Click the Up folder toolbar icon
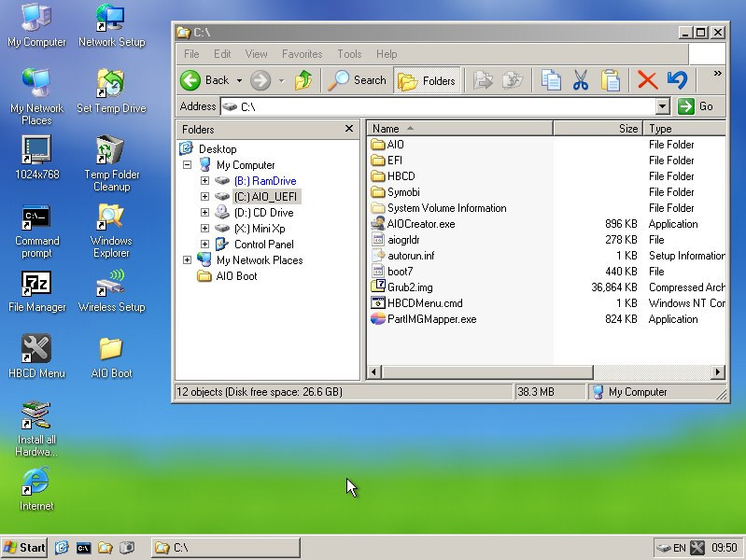This screenshot has width=746, height=560. coord(303,80)
